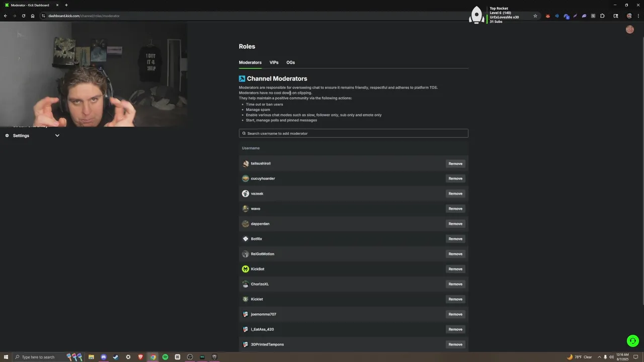Click cucuyhoarder's avatar icon
This screenshot has width=644, height=362.
[x=246, y=178]
